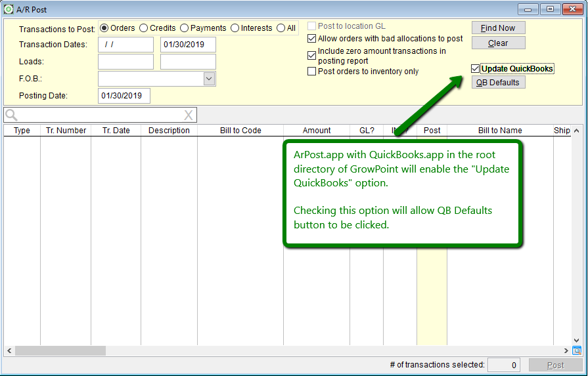This screenshot has width=588, height=376.
Task: Click the GL? column header
Action: coord(367,131)
